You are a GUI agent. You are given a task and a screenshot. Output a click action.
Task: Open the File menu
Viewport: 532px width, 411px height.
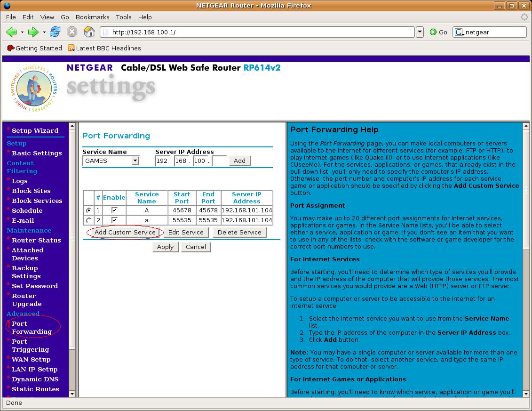coord(11,17)
